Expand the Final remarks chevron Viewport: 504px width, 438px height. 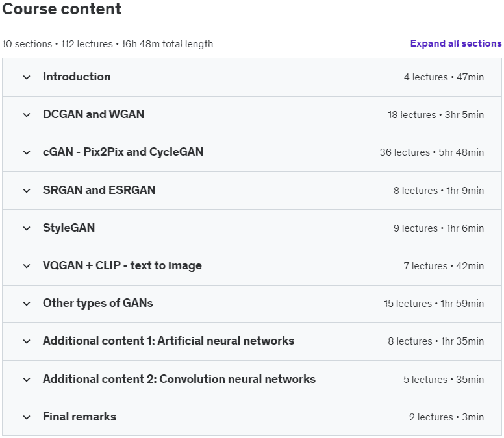click(x=27, y=417)
